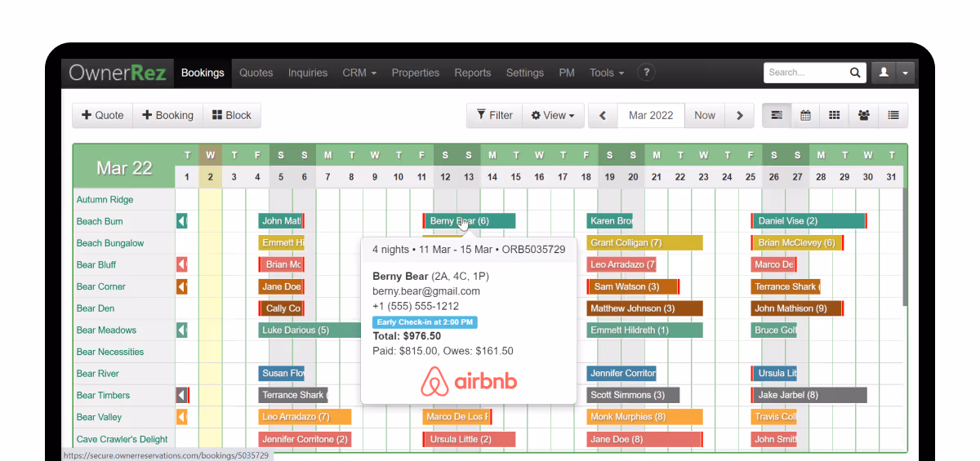Open the Emmett Hildreth (1) booking
This screenshot has width=980, height=461.
click(644, 330)
